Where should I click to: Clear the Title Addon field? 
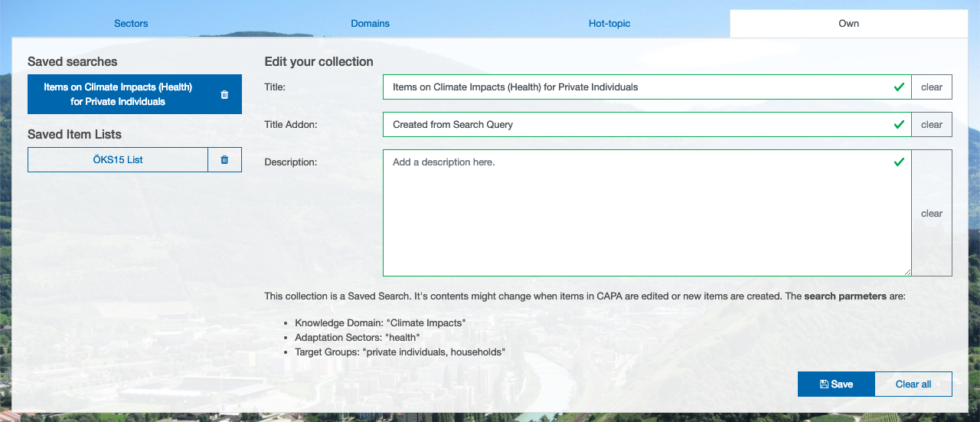coord(931,125)
